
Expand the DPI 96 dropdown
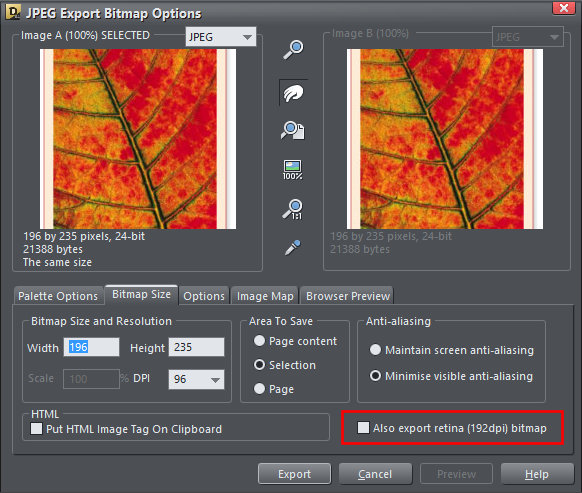[x=196, y=379]
